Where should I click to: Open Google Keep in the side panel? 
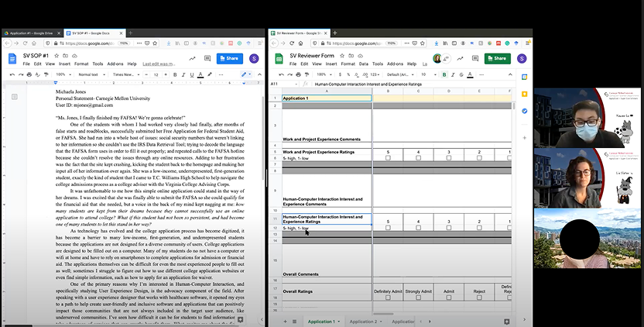pyautogui.click(x=525, y=94)
